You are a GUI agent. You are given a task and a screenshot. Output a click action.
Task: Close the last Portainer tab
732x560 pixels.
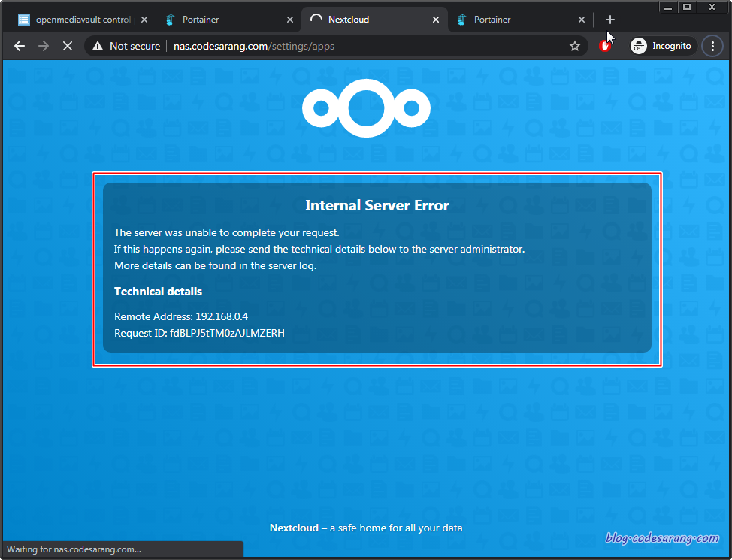581,20
